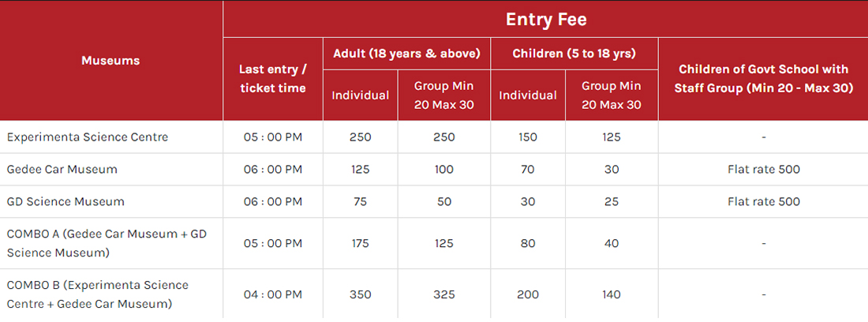This screenshot has width=868, height=322.
Task: Click Children (5 to 18 yrs) header
Action: [574, 54]
